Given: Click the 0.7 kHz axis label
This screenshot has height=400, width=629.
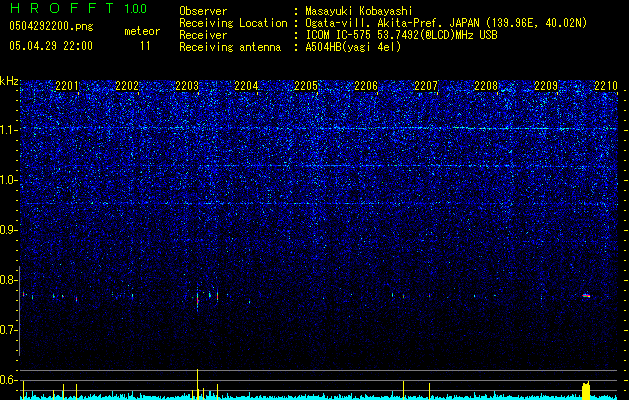Looking at the screenshot, I should [9, 330].
